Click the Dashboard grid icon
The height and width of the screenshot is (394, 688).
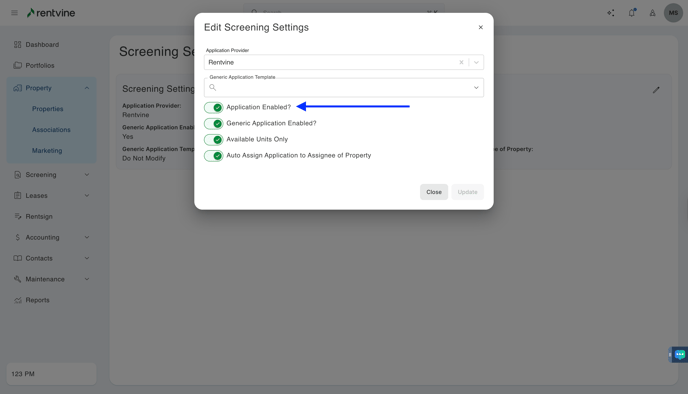[18, 44]
